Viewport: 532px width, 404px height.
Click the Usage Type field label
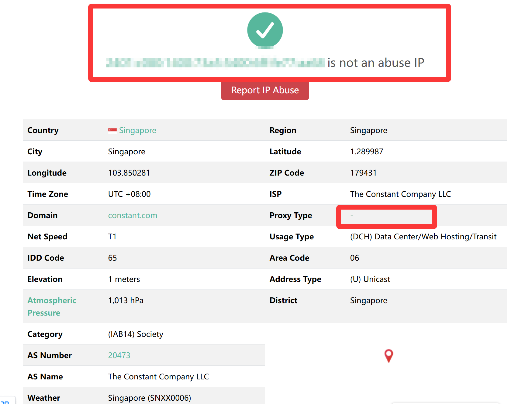[x=292, y=237]
